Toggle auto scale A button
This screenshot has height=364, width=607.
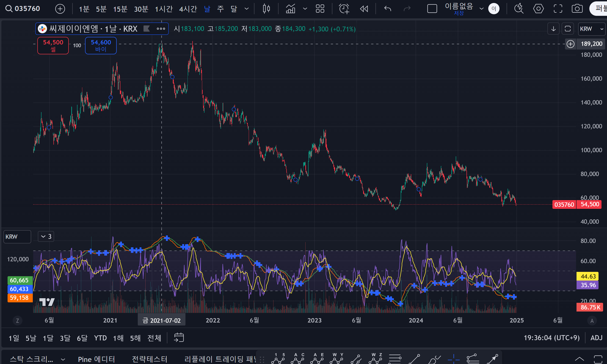coord(592,321)
